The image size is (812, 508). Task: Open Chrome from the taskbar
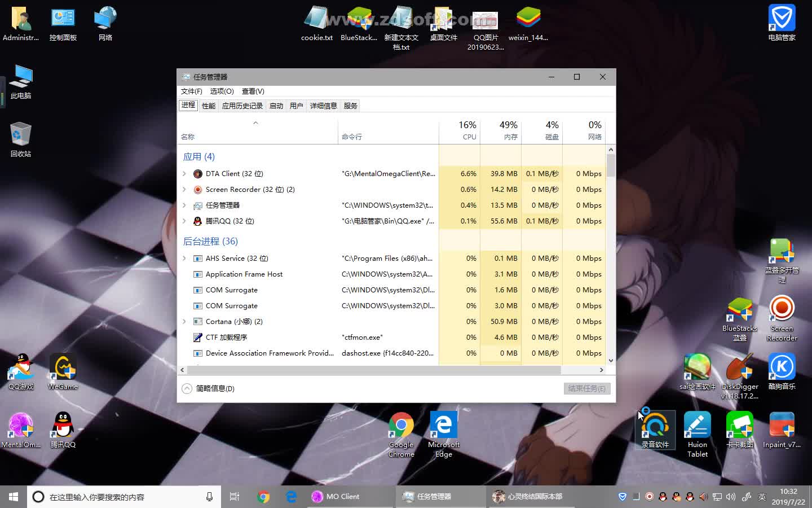point(263,497)
